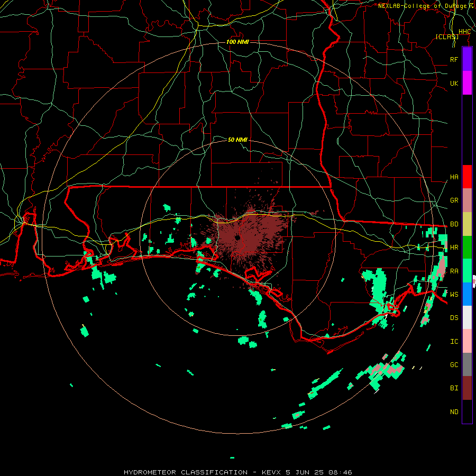The width and height of the screenshot is (476, 476).
Task: Click the DS white legend swatch
Action: pos(467,317)
